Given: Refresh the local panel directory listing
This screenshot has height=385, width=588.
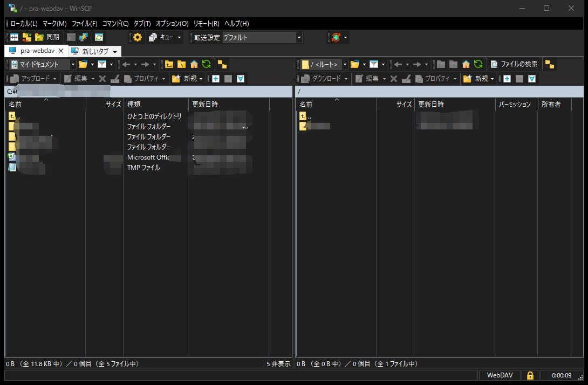Looking at the screenshot, I should (x=206, y=64).
